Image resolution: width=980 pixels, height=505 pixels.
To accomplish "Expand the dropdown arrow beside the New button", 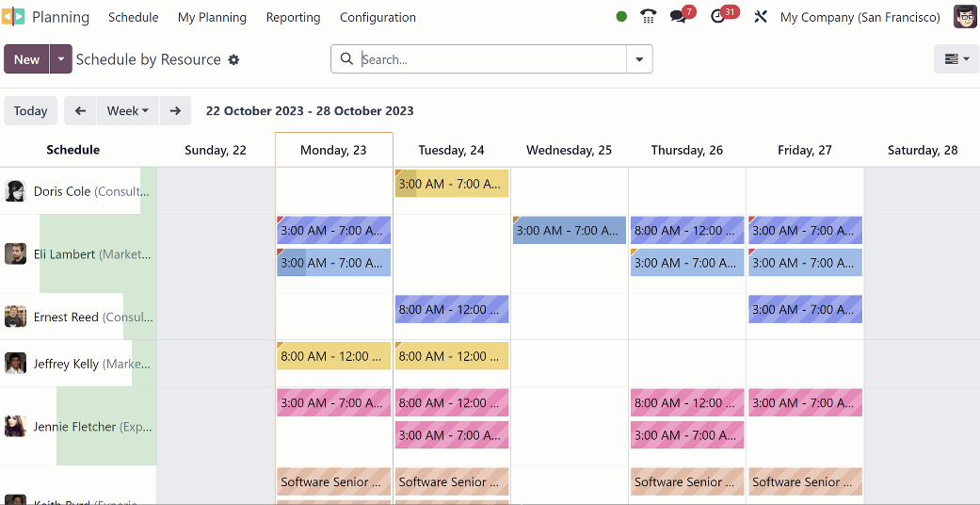I will (61, 58).
